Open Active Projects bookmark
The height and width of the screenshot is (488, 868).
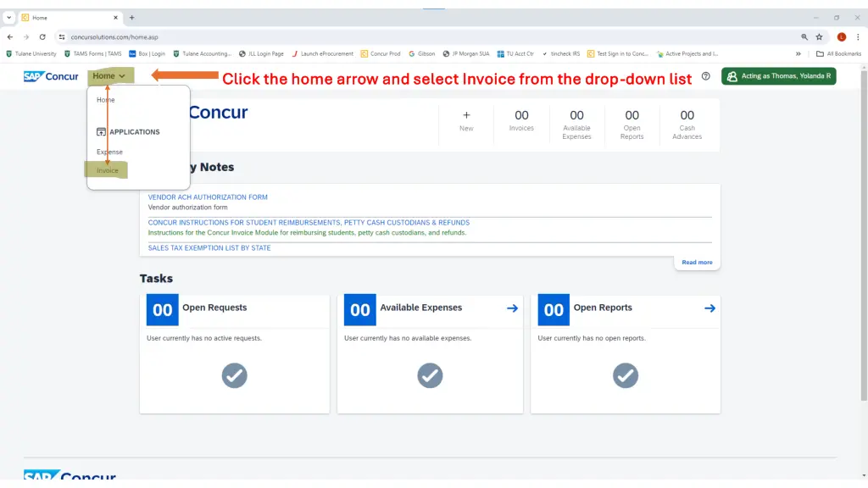coord(687,53)
